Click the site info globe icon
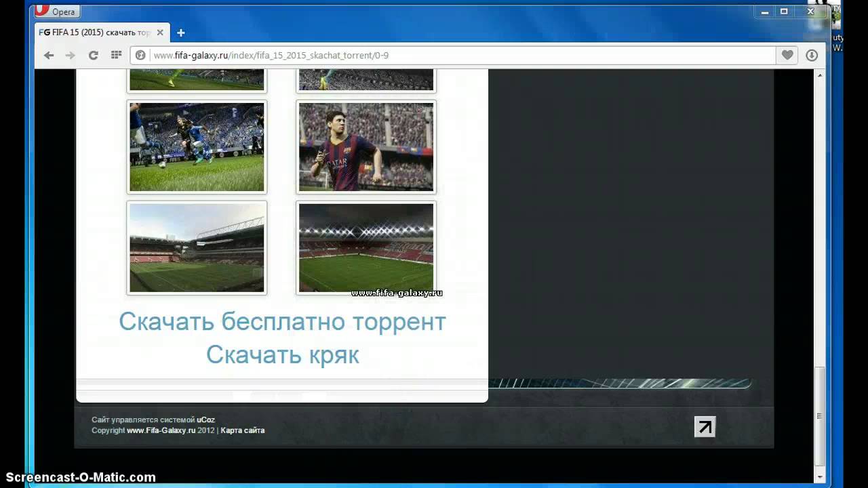 tap(140, 56)
